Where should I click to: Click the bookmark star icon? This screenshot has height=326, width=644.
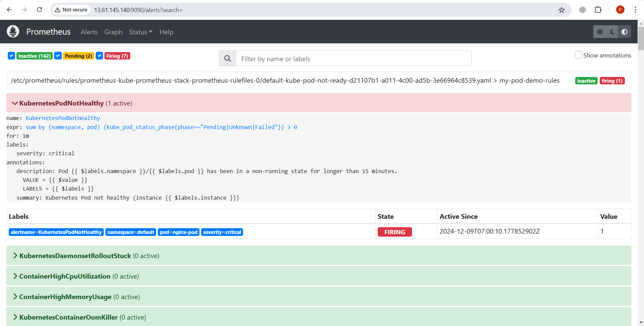click(561, 10)
